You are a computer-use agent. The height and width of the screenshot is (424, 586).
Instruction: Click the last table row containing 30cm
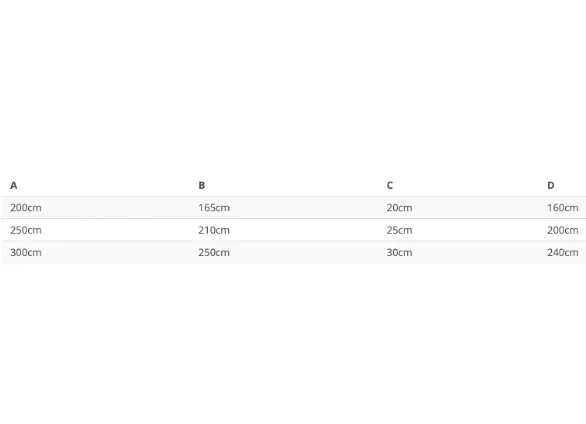pyautogui.click(x=293, y=253)
